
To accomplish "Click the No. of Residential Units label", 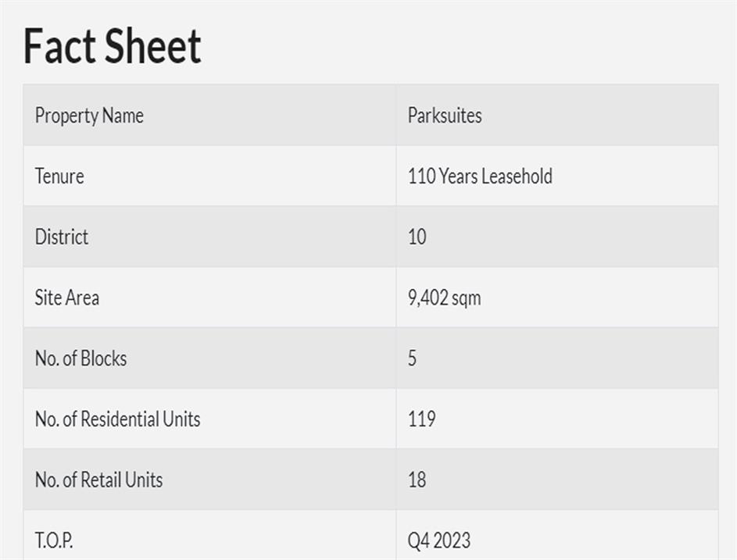I will point(117,419).
